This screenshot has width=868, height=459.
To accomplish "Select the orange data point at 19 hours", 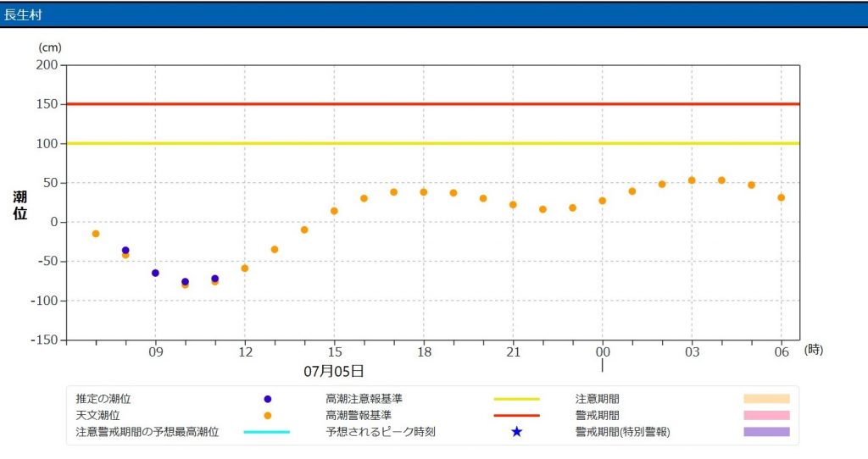I will (453, 193).
